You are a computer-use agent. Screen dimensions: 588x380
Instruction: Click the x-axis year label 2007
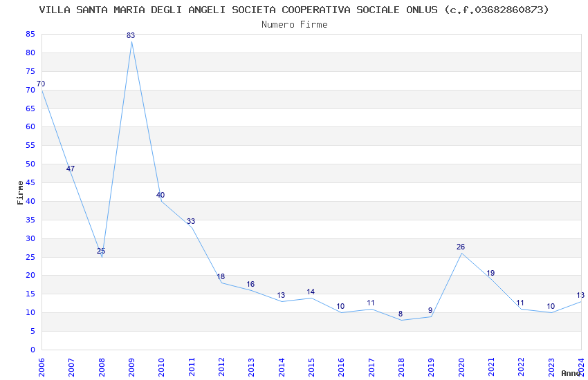[71, 367]
